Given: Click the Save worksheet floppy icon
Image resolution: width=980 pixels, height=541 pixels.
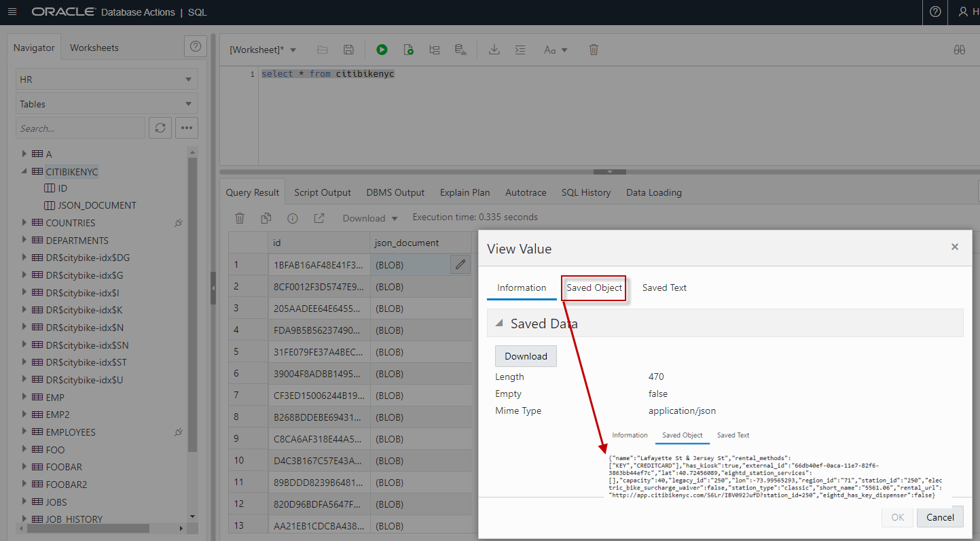Looking at the screenshot, I should [348, 50].
